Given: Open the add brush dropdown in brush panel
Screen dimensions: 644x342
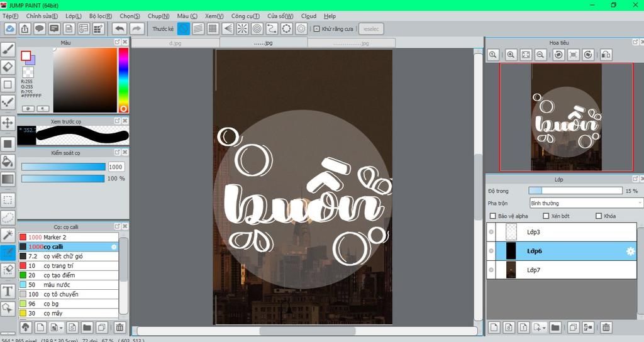Looking at the screenshot, I should (x=61, y=328).
